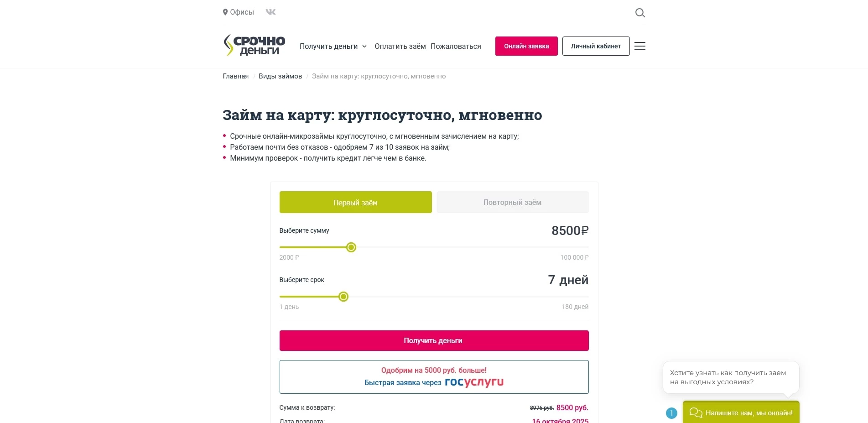Select the location pin next to Офисы
The image size is (868, 423).
point(225,12)
